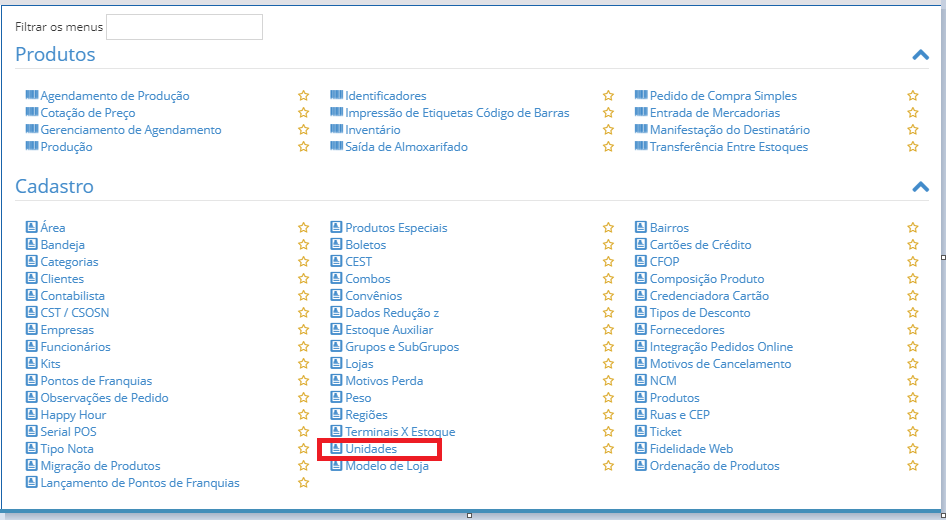The image size is (946, 520).
Task: Click the Filtrar os menus input field
Action: 185,27
